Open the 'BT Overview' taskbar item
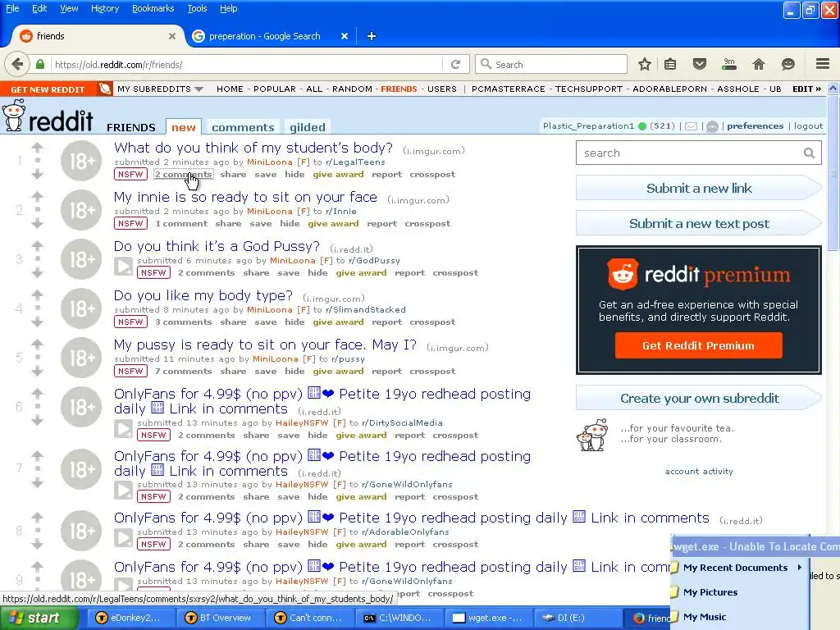Image resolution: width=840 pixels, height=630 pixels. click(219, 619)
